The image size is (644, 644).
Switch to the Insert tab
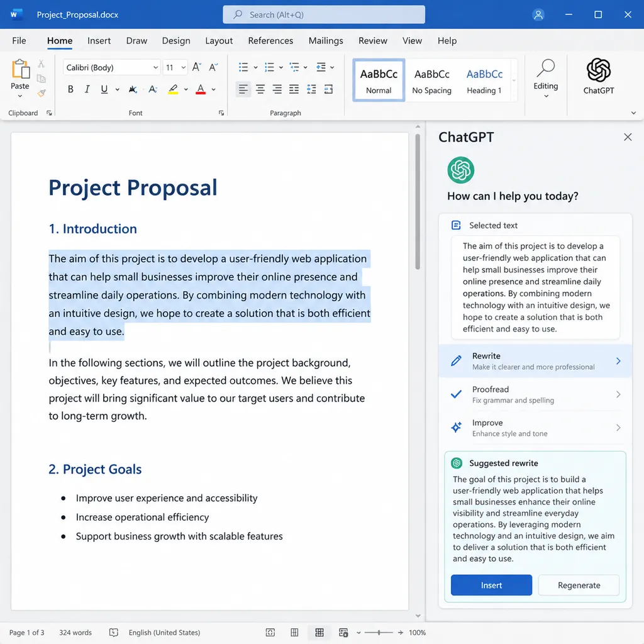click(x=99, y=41)
